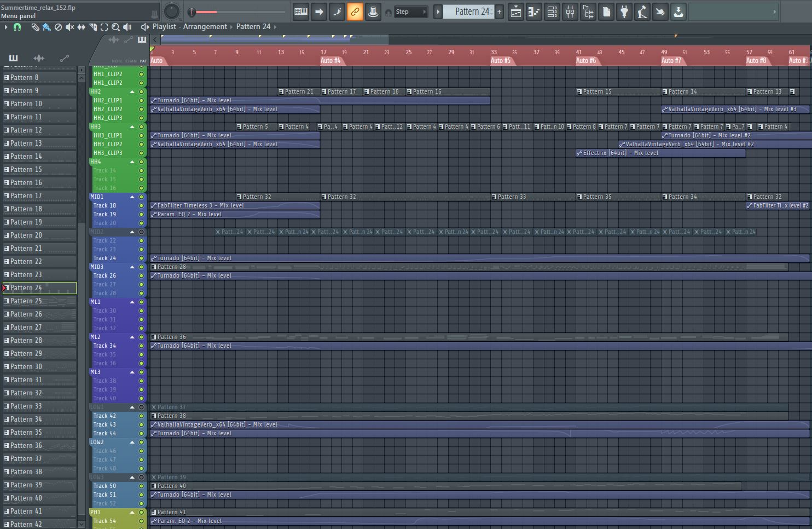Choose the Select marquee tool
Screen dimensions: 812x529
(x=104, y=27)
